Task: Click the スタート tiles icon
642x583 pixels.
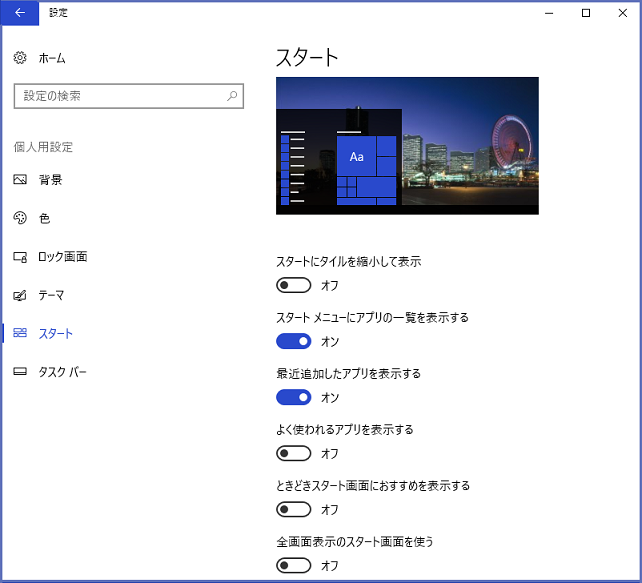Action: pyautogui.click(x=20, y=333)
